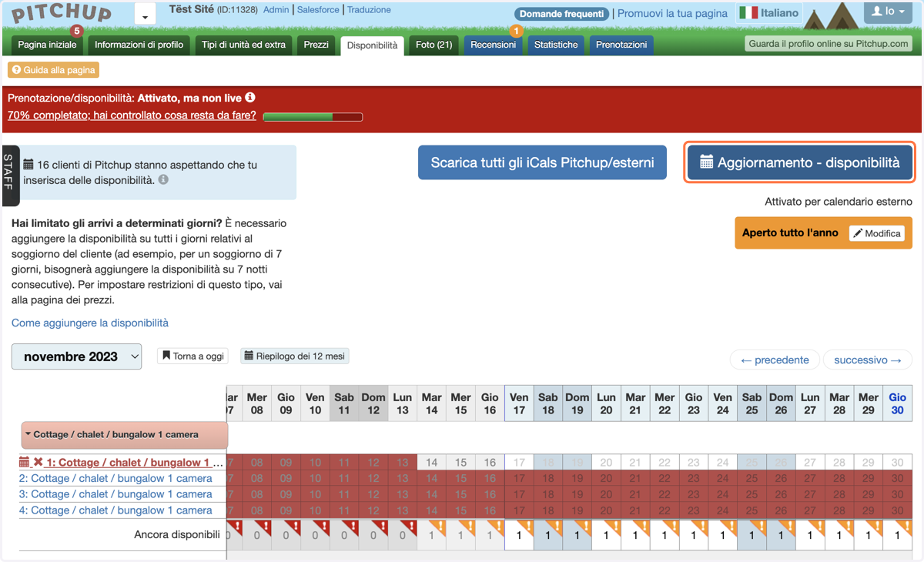Collapse the Cottage / chalet / bungalow group header

[x=125, y=435]
